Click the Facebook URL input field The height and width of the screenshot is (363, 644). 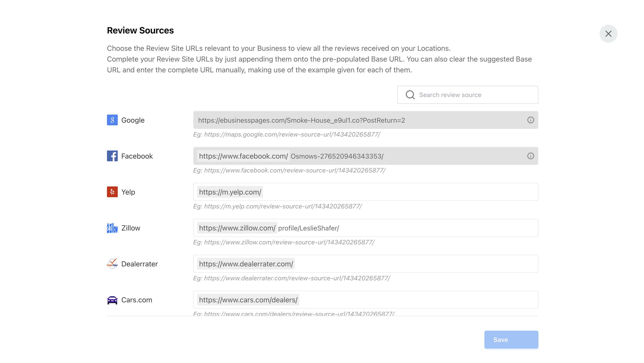[x=450, y=156]
